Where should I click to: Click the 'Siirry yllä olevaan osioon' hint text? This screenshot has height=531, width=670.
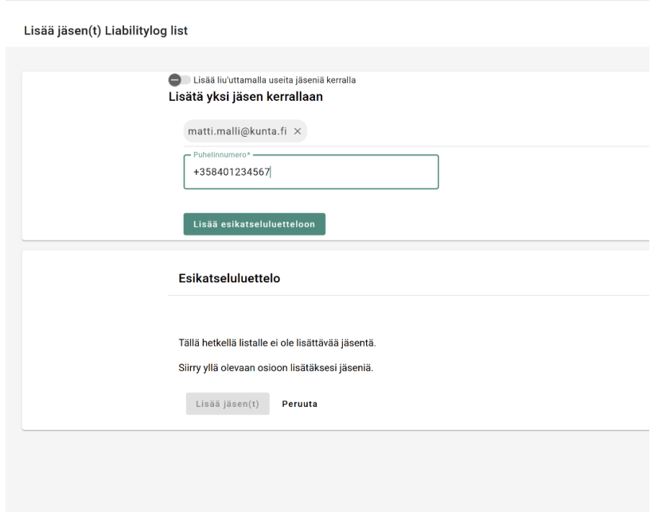click(275, 368)
